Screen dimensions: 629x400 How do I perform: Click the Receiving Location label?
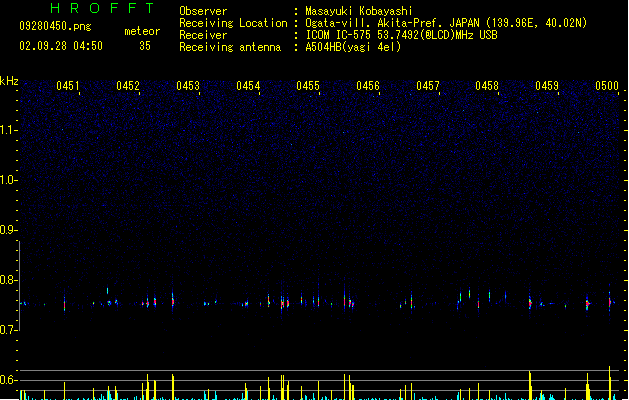(233, 23)
